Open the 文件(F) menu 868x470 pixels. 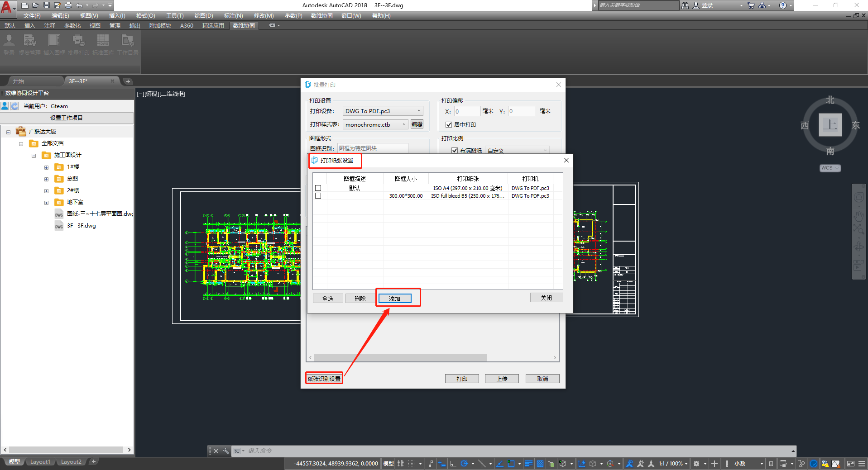coord(32,16)
